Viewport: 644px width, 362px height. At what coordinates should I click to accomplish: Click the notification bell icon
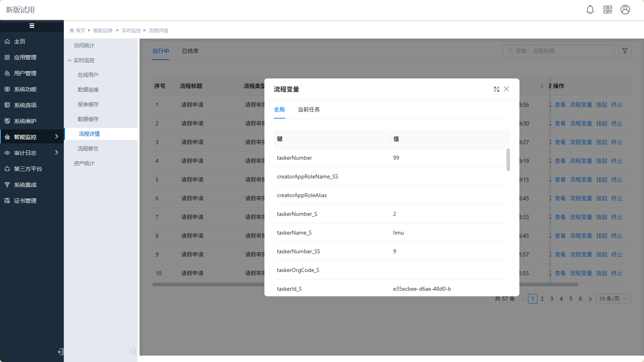(590, 10)
